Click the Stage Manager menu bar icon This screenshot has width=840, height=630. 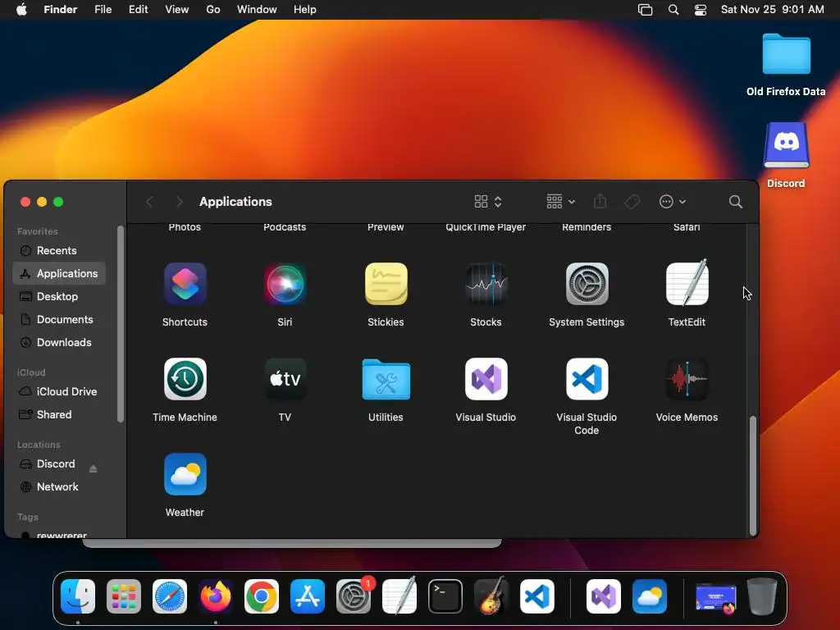point(645,10)
